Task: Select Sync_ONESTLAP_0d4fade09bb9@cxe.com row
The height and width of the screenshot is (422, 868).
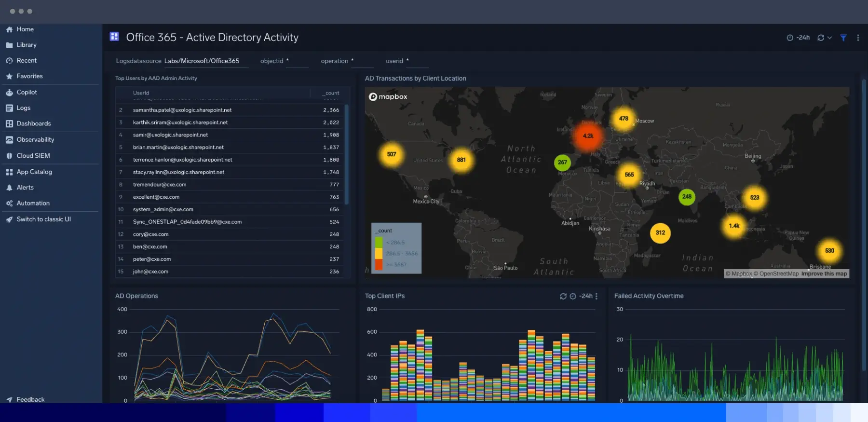Action: point(230,222)
